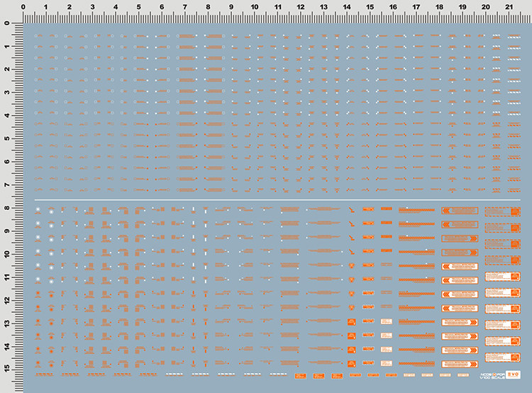Click number 10 on the top ruler

[x=255, y=7]
